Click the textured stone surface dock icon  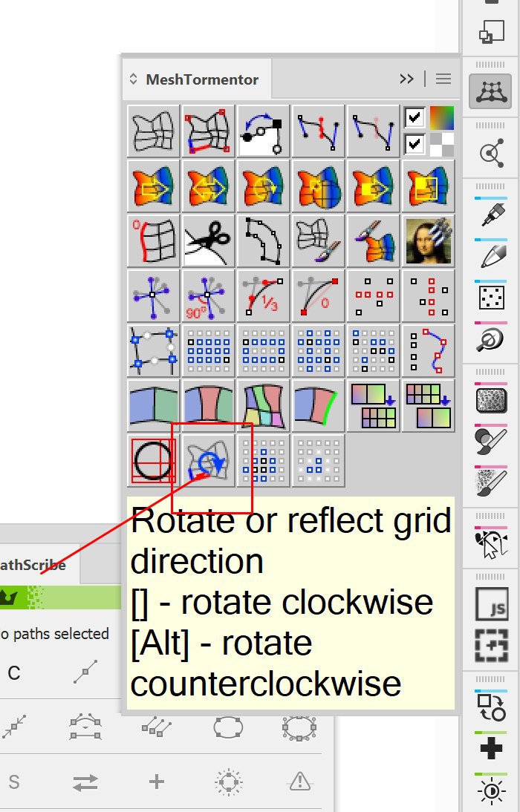491,401
